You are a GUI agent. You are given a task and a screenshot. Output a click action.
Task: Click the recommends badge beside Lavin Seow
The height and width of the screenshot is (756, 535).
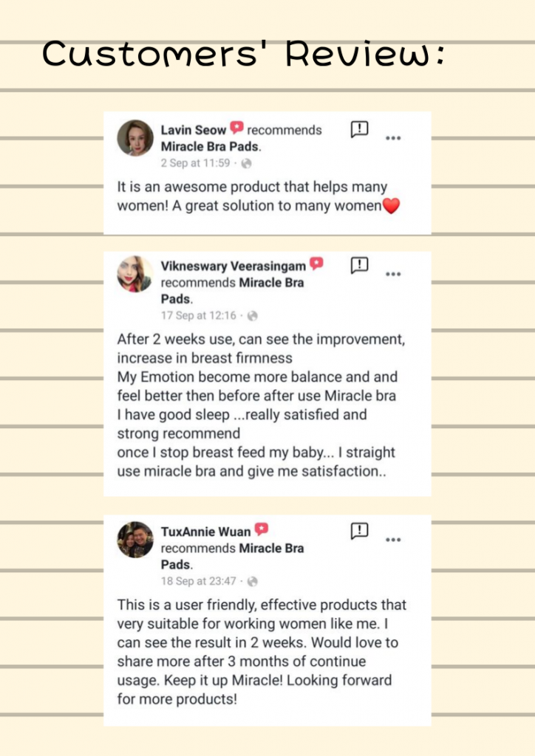(236, 128)
